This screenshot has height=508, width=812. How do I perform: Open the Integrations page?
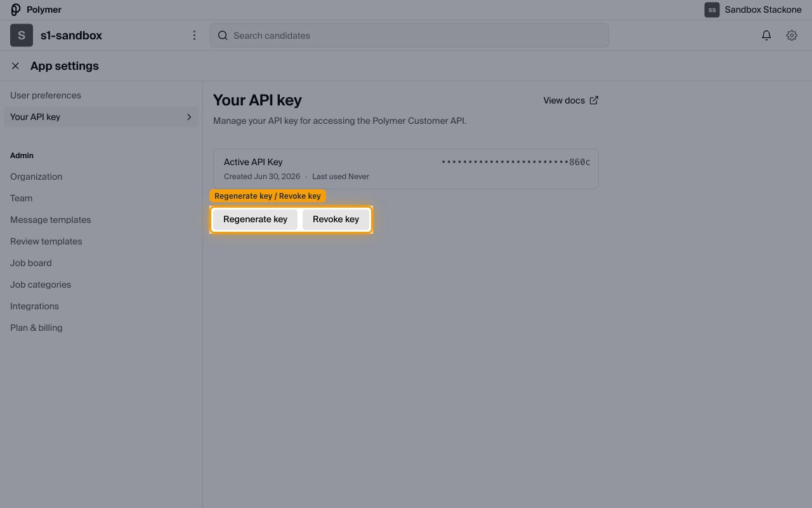34,306
